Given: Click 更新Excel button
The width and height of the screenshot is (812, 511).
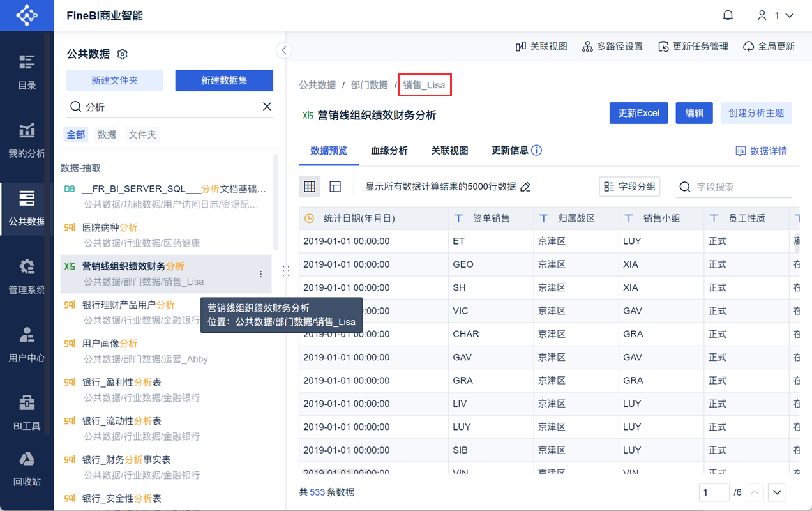Looking at the screenshot, I should (638, 113).
